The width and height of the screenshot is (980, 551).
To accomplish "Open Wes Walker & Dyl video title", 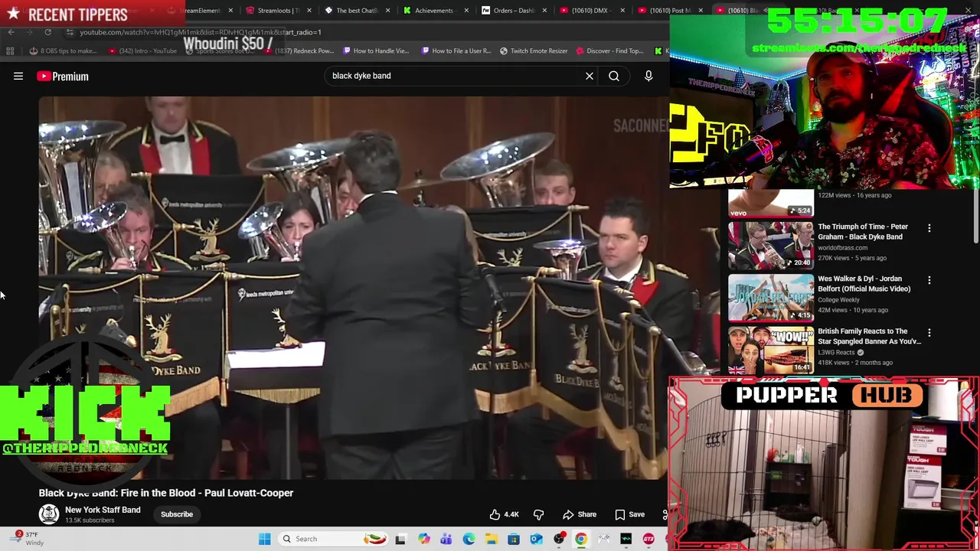I will 864,284.
